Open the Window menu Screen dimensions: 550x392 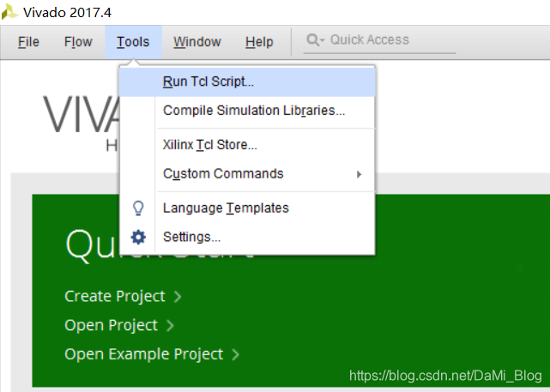(x=197, y=42)
